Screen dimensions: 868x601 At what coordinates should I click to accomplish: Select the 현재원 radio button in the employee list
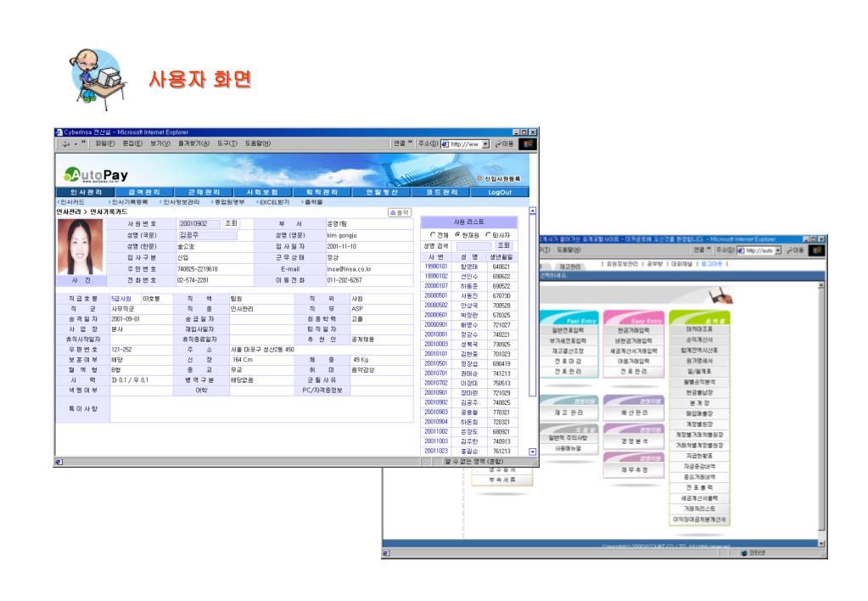[458, 235]
